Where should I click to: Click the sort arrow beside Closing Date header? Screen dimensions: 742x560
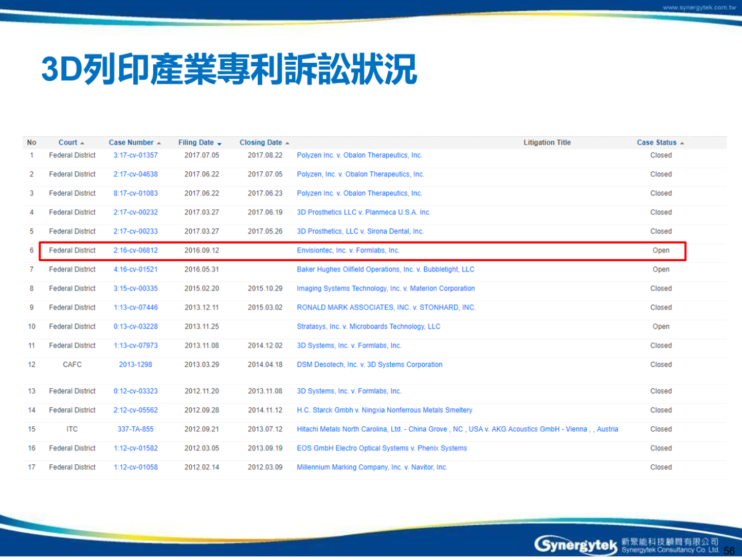click(x=287, y=143)
